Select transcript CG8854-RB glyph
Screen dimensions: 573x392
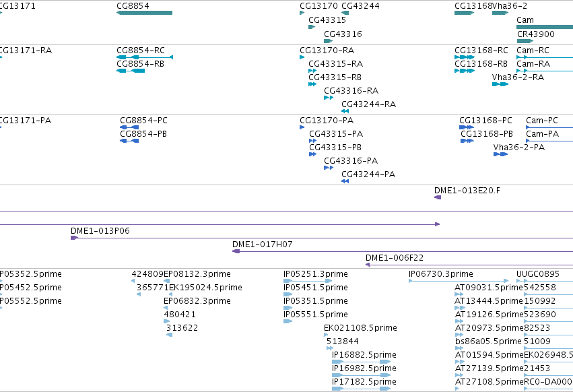coord(131,71)
